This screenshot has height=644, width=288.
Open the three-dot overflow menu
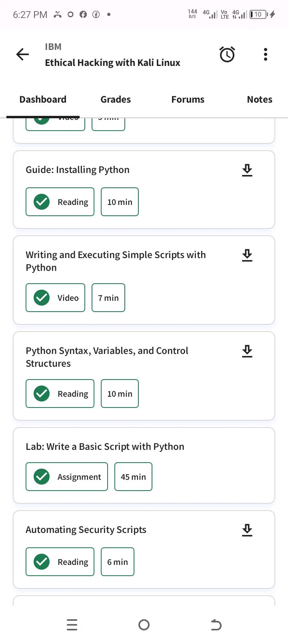(x=265, y=54)
